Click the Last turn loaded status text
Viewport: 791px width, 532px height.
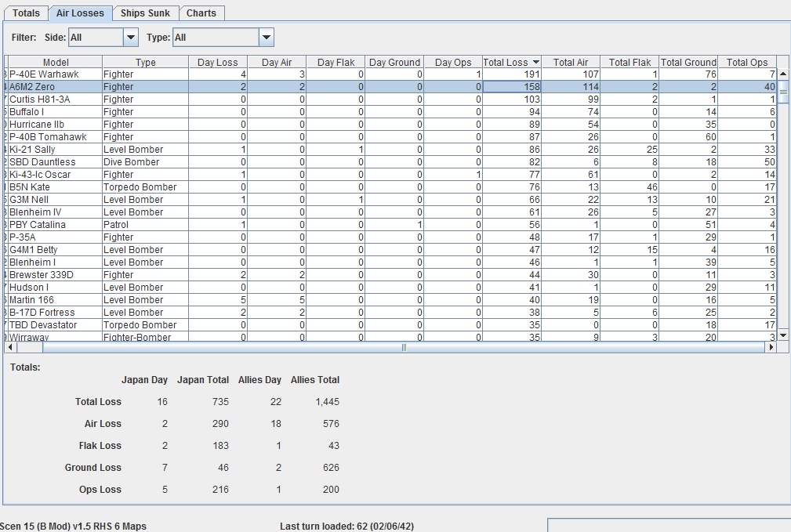[x=347, y=526]
